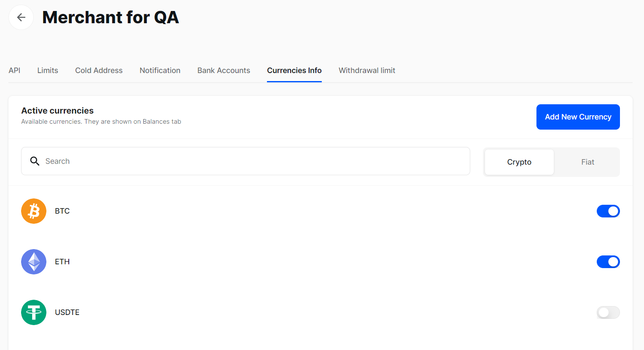The width and height of the screenshot is (644, 350).
Task: Click the Ethereum diamond logo icon
Action: pyautogui.click(x=34, y=262)
